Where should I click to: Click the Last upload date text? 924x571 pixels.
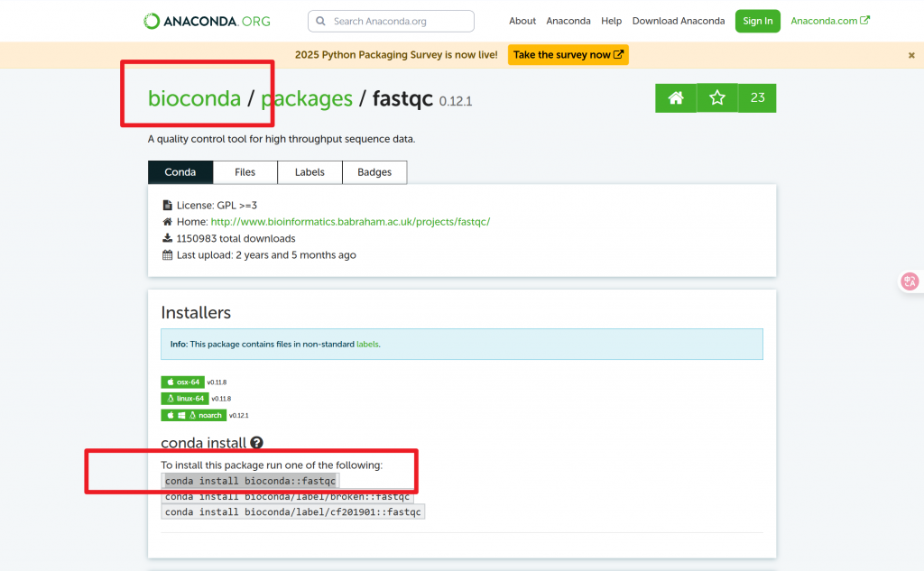pyautogui.click(x=266, y=255)
